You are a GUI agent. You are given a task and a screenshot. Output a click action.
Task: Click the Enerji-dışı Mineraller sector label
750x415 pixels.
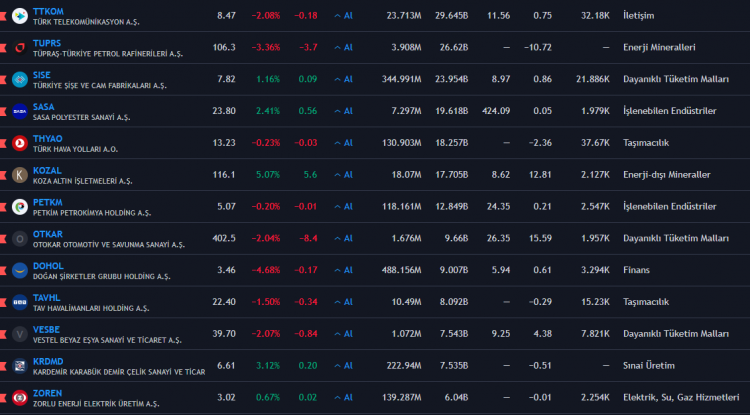click(667, 175)
